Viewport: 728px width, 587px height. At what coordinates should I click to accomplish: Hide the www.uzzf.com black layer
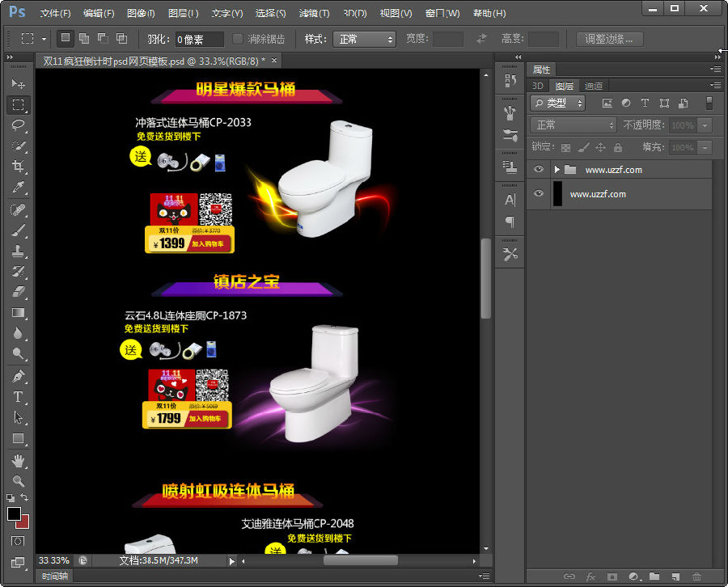coord(539,193)
